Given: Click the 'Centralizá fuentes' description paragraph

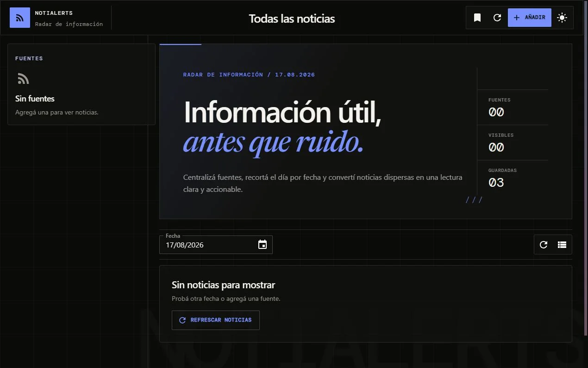Looking at the screenshot, I should click(323, 183).
